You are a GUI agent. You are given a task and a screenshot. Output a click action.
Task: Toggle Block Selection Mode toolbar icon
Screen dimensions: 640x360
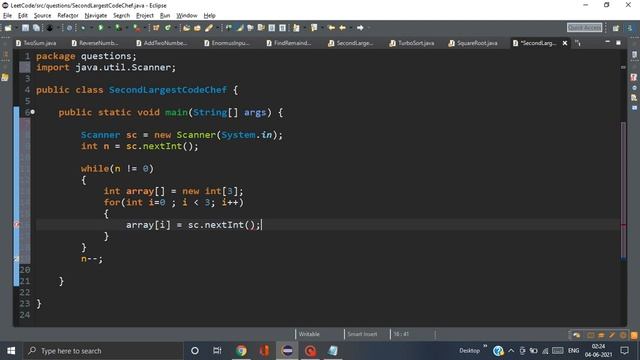(x=271, y=28)
